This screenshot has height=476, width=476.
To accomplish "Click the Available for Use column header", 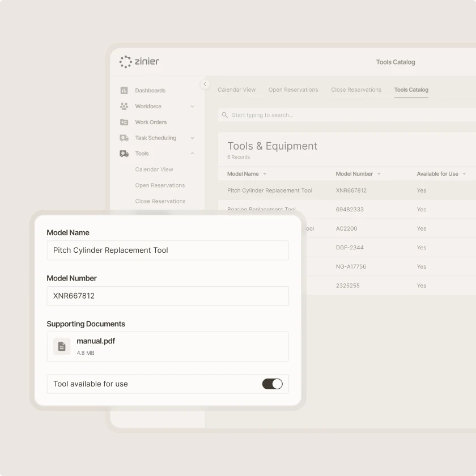I will click(437, 174).
